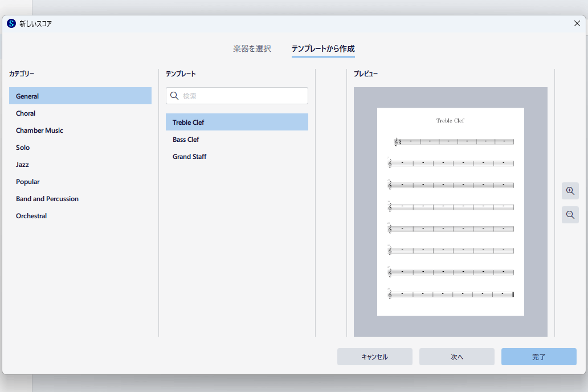Viewport: 588px width, 392px height.
Task: Click the search magnifier icon
Action: click(174, 96)
